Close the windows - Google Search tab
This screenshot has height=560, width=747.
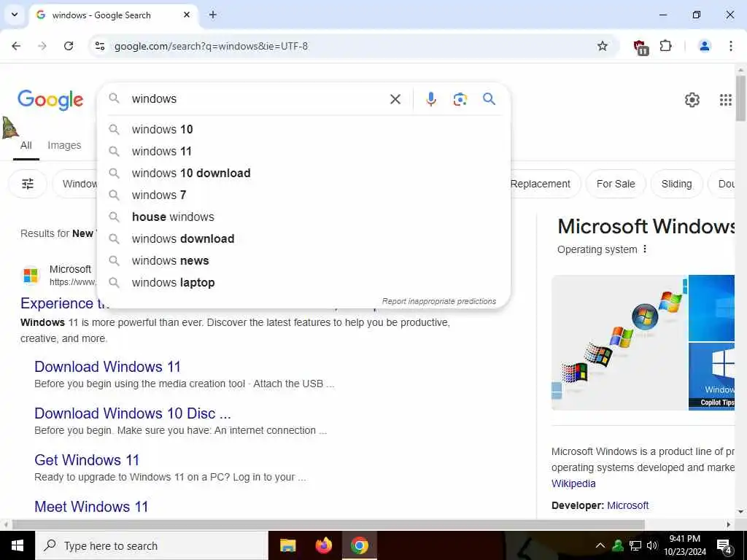pos(187,15)
